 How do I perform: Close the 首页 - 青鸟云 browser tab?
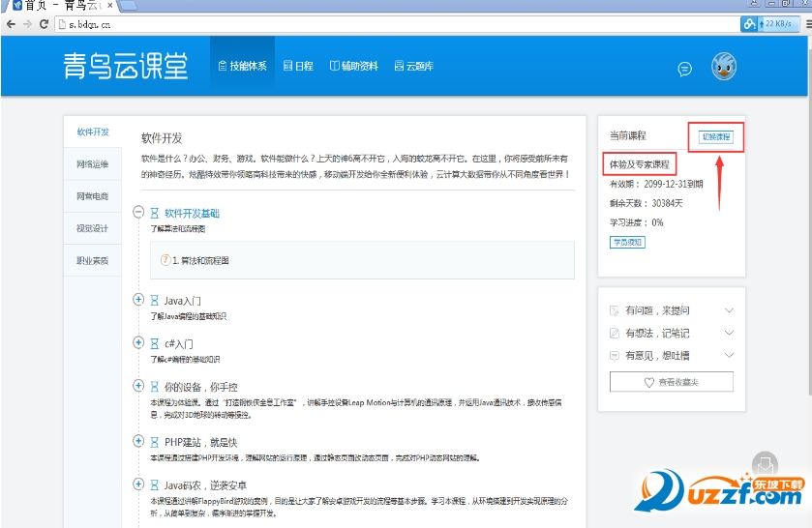tap(109, 5)
